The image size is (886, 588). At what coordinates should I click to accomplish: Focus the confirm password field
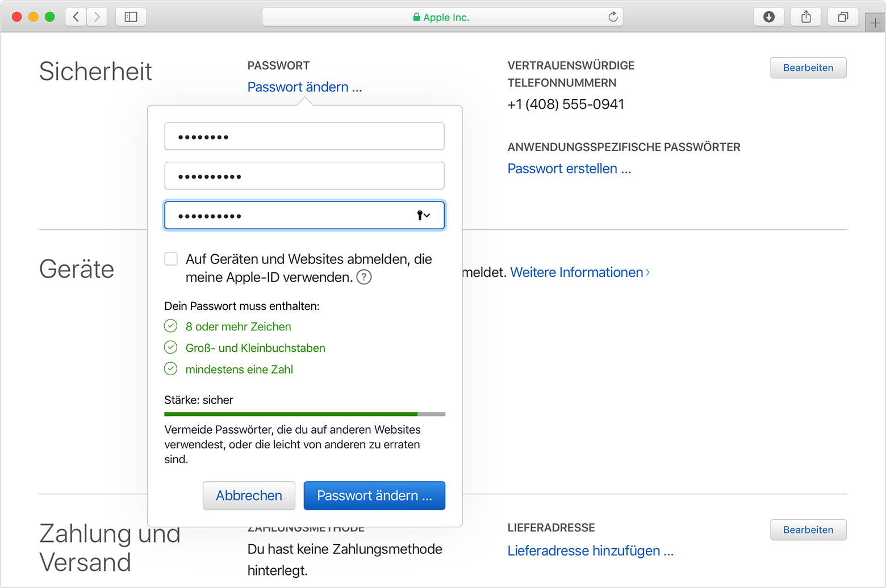point(304,215)
